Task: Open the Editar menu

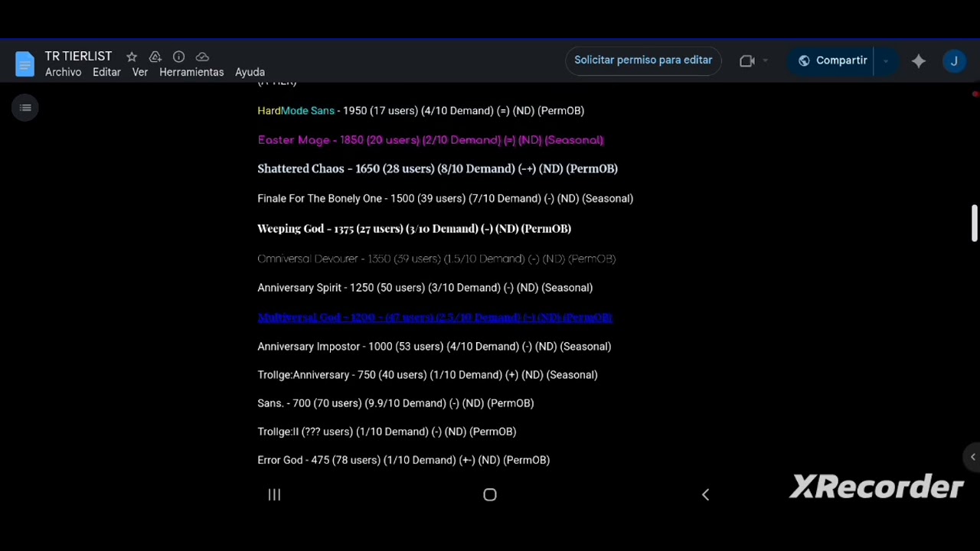Action: pyautogui.click(x=106, y=72)
